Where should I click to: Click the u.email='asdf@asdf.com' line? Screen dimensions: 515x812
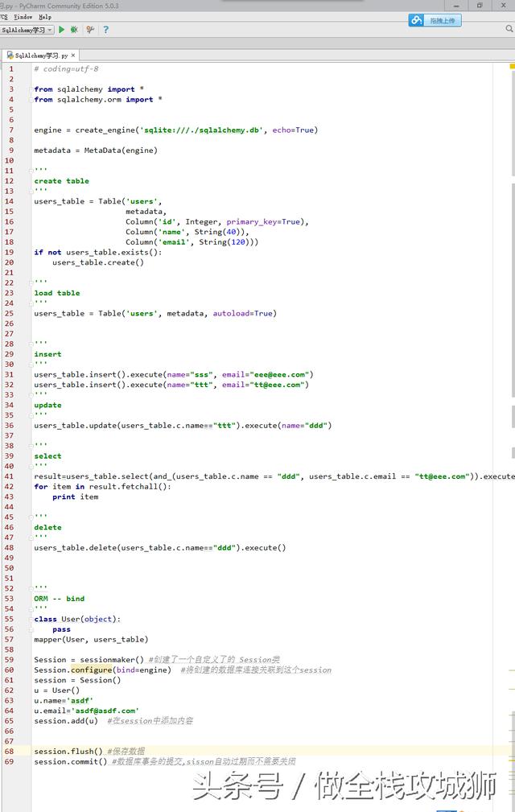point(86,711)
